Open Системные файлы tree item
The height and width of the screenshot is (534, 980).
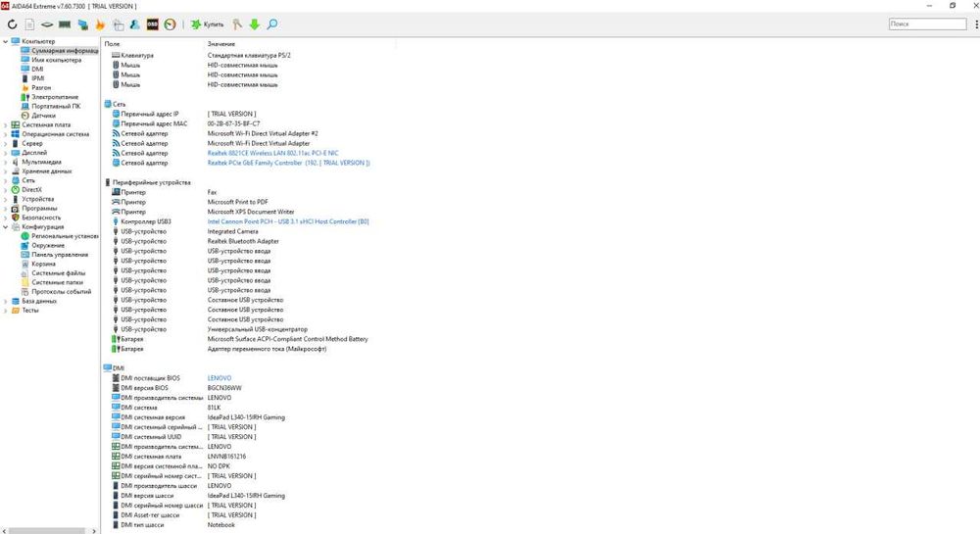[58, 273]
